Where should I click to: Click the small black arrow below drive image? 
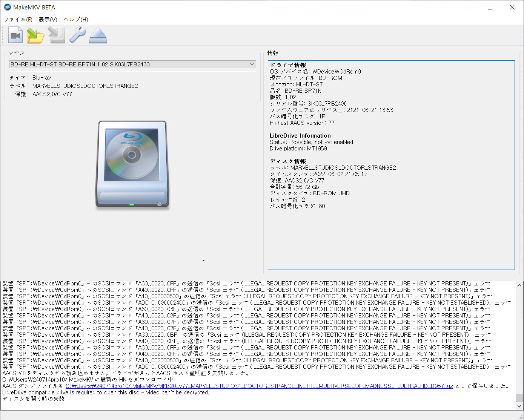pyautogui.click(x=203, y=261)
